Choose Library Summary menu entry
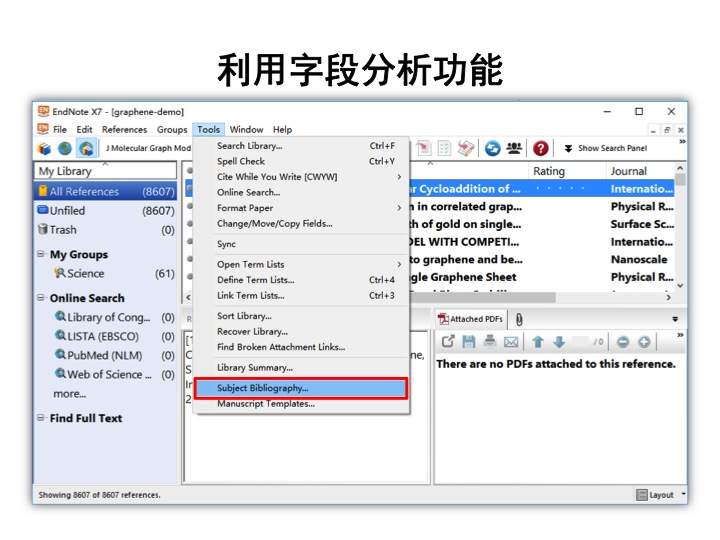Screen dimensions: 720x540 click(x=301, y=368)
